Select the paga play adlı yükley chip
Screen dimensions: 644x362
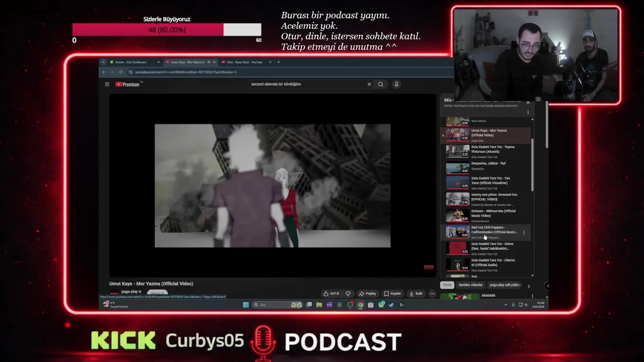point(505,285)
